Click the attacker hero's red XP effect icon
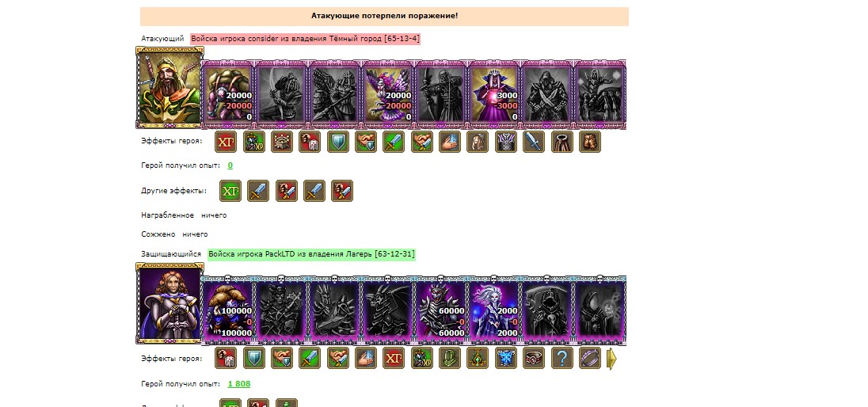This screenshot has height=407, width=868. click(x=225, y=142)
